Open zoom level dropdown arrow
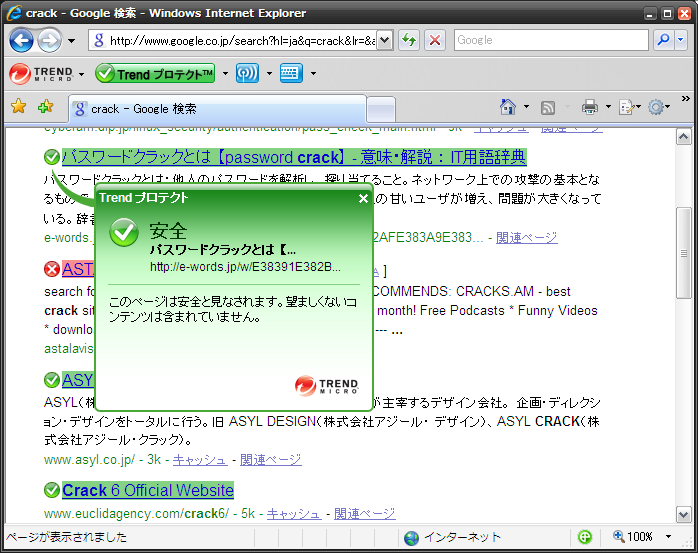This screenshot has width=698, height=553. tap(668, 537)
